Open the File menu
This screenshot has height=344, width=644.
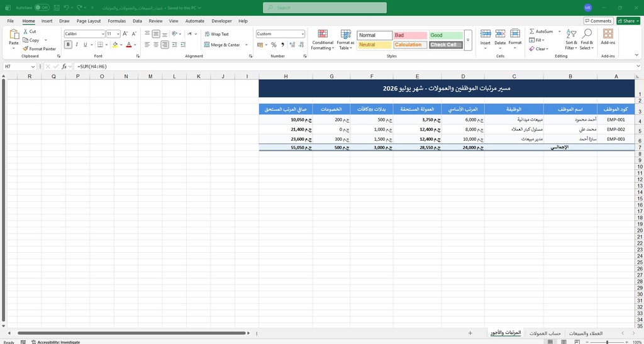[11, 21]
